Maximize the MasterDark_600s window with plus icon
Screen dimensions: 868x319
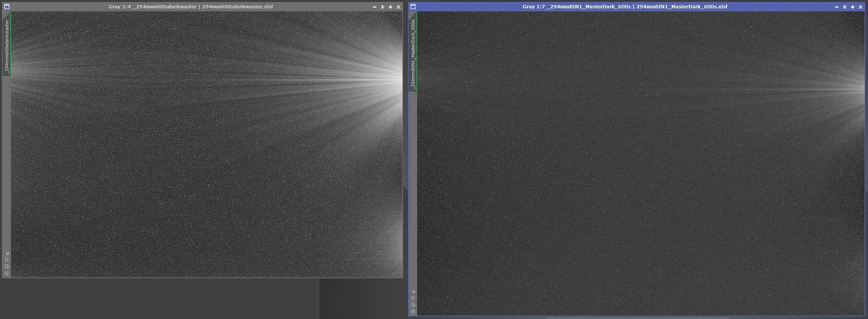[852, 7]
